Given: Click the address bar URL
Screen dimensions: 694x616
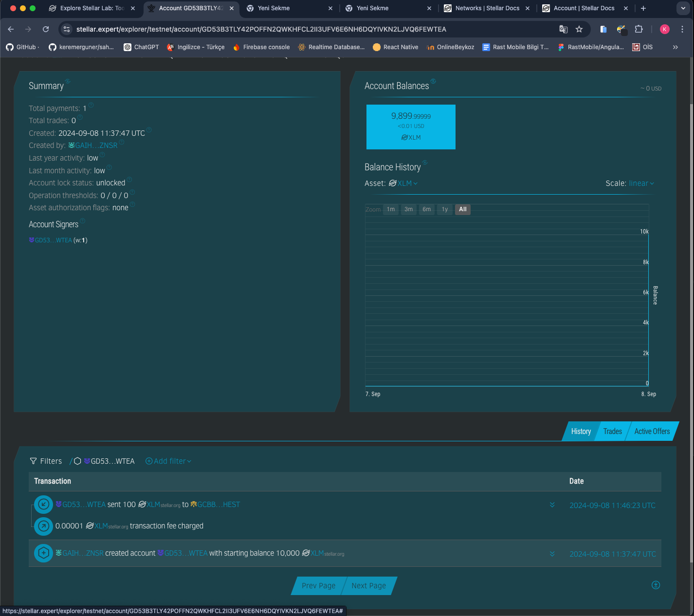Looking at the screenshot, I should click(261, 29).
